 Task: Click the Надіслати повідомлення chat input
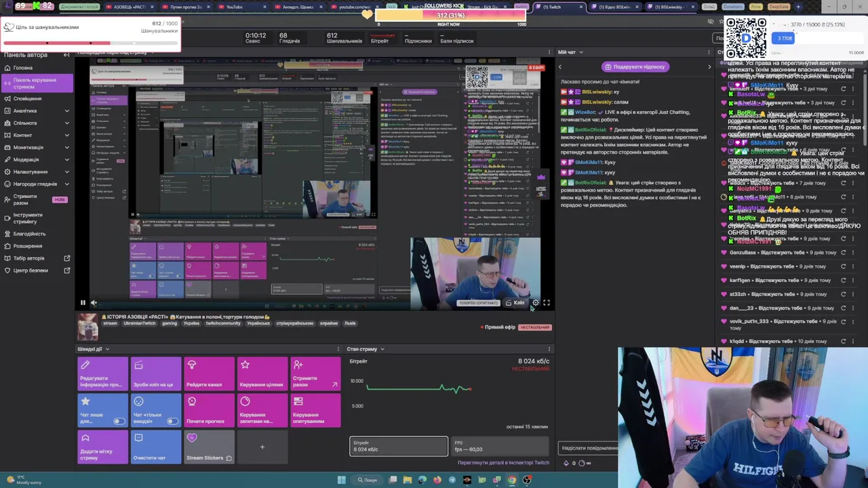tap(589, 448)
